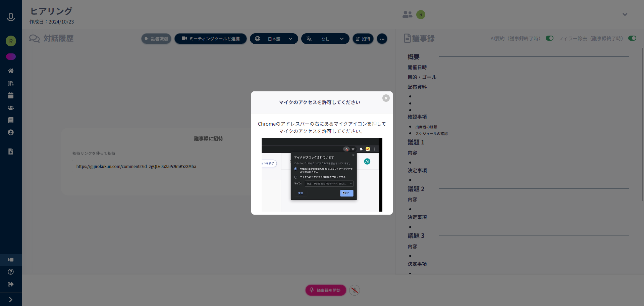Screen dimensions: 644x306
Task: Open the 日本語 language dropdown
Action: [x=274, y=39]
